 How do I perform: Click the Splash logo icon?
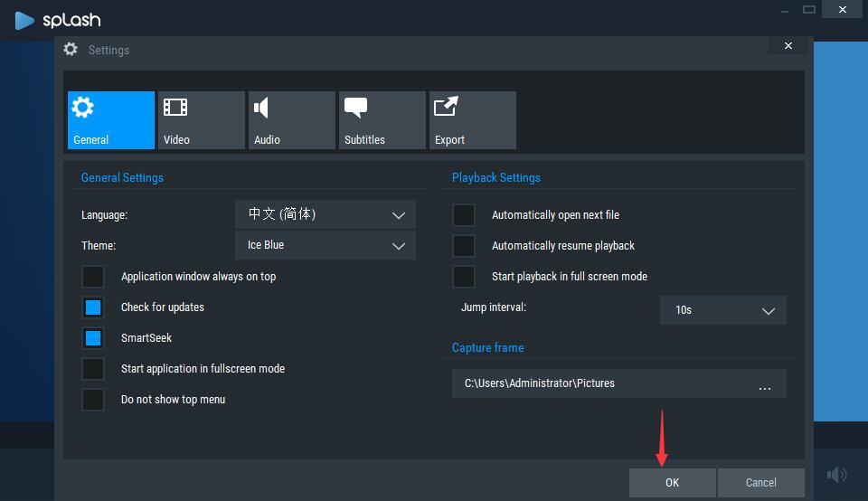[x=25, y=19]
